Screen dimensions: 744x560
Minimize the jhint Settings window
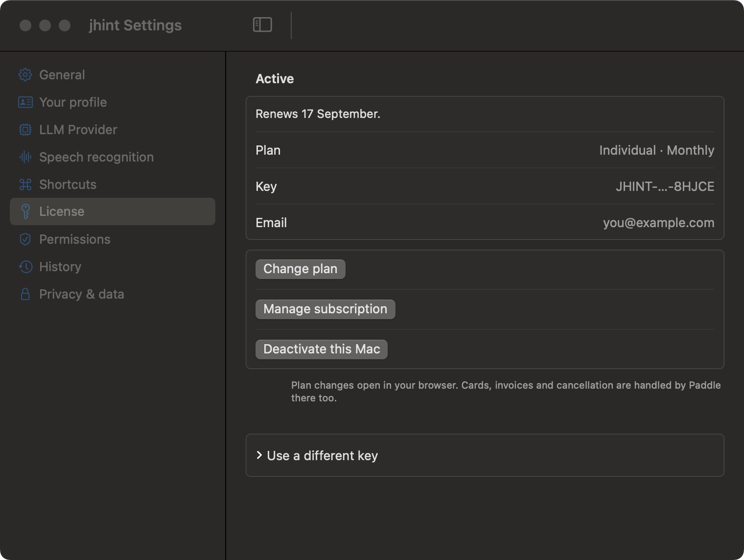pos(45,25)
